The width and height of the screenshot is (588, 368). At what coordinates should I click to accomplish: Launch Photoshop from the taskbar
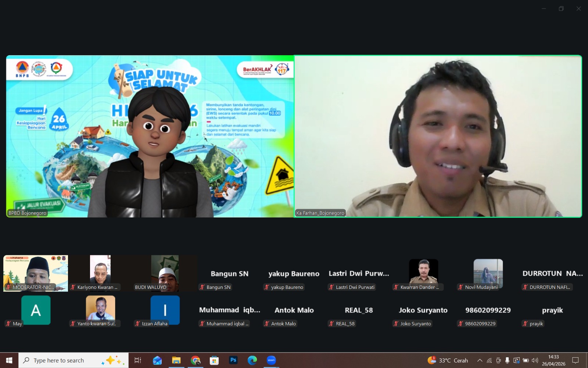(233, 360)
